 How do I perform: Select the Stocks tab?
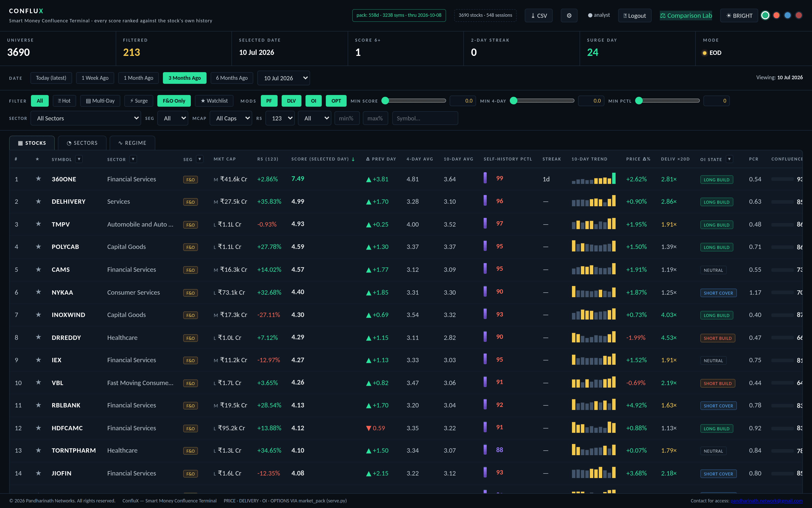32,143
